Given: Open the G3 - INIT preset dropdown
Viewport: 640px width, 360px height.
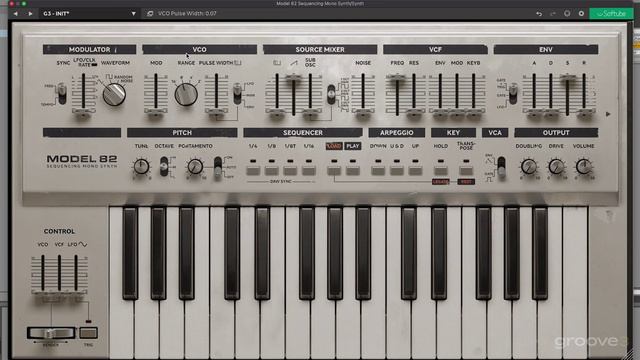Looking at the screenshot, I should pos(89,13).
